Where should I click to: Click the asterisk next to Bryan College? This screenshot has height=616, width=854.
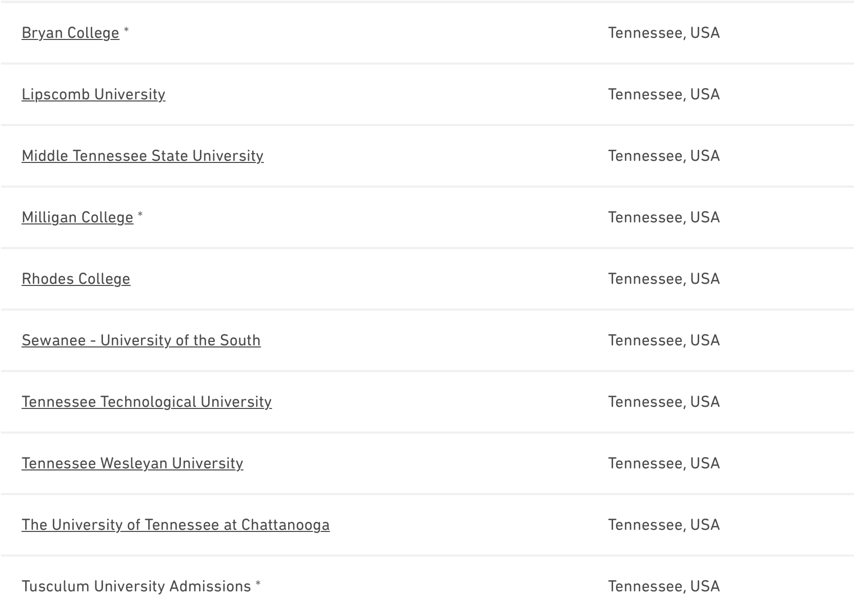127,31
